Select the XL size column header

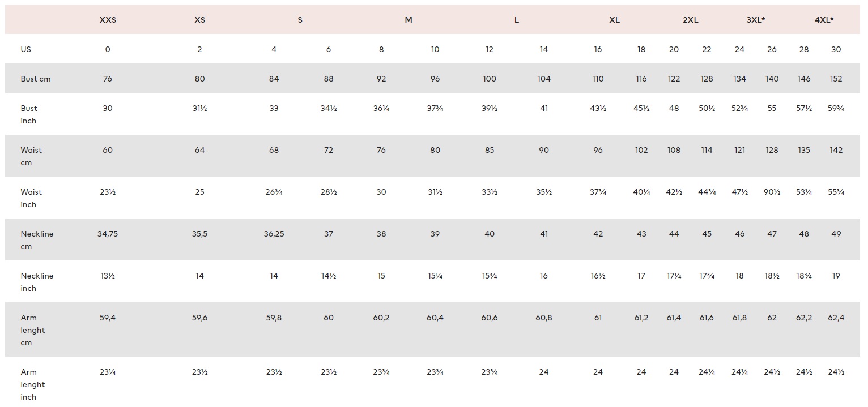click(x=614, y=20)
